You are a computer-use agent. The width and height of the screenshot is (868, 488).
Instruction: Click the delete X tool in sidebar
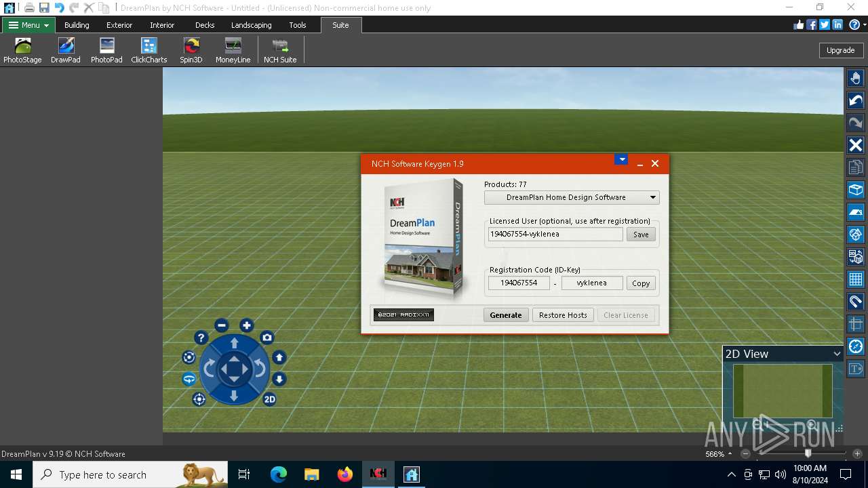pyautogui.click(x=856, y=145)
